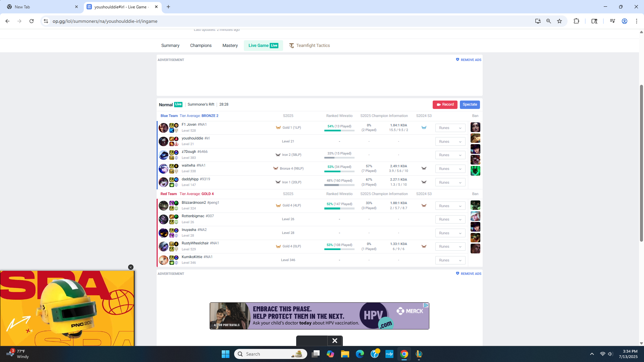The width and height of the screenshot is (644, 362).
Task: Switch to the Mastery tab
Action: [230, 46]
